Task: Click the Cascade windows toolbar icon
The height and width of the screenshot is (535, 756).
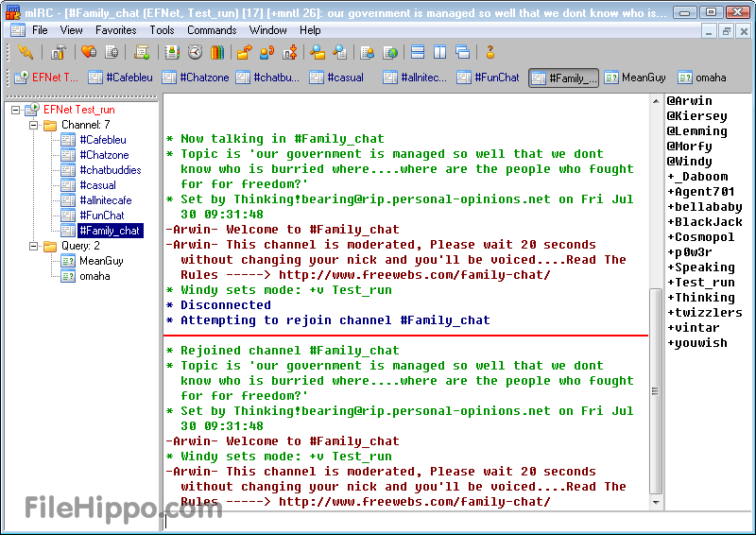Action: [x=462, y=52]
